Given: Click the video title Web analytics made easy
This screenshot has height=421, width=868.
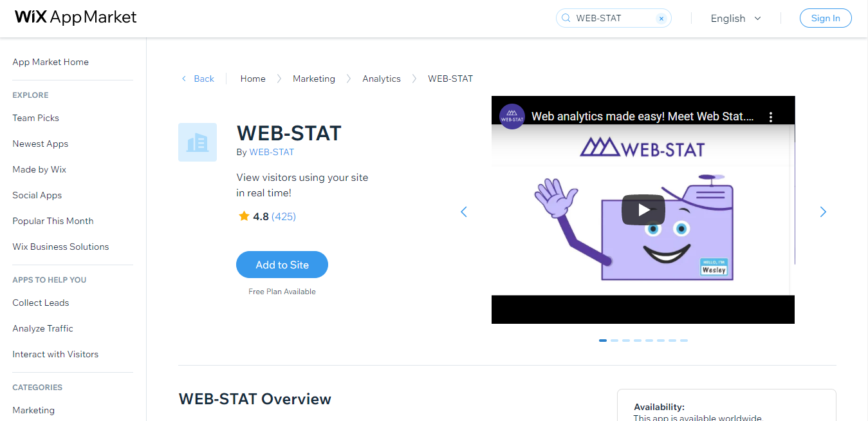Looking at the screenshot, I should click(643, 117).
